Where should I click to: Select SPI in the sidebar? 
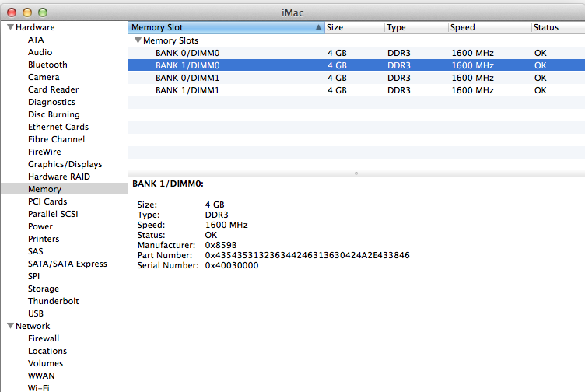pyautogui.click(x=33, y=276)
